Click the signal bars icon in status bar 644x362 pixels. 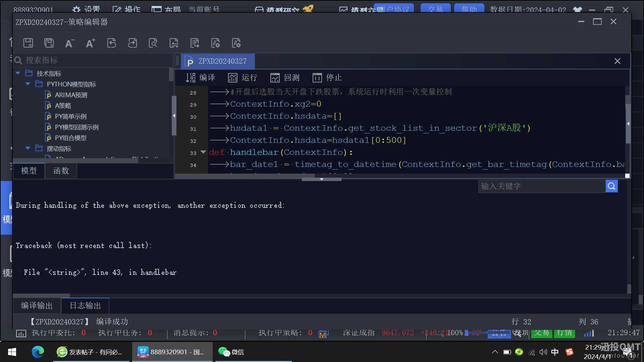(x=589, y=333)
